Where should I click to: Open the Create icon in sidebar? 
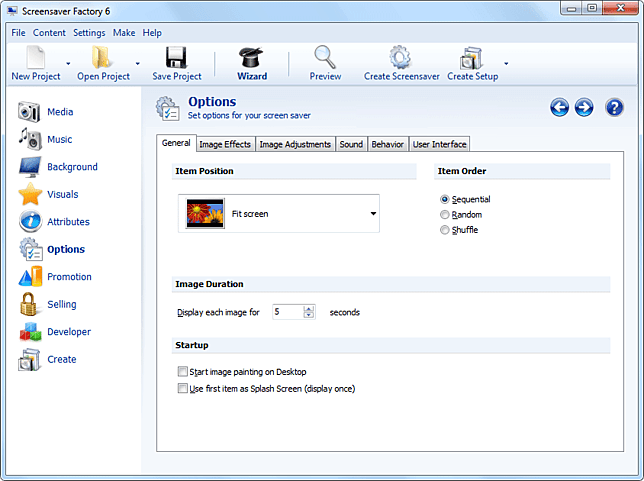pyautogui.click(x=29, y=359)
